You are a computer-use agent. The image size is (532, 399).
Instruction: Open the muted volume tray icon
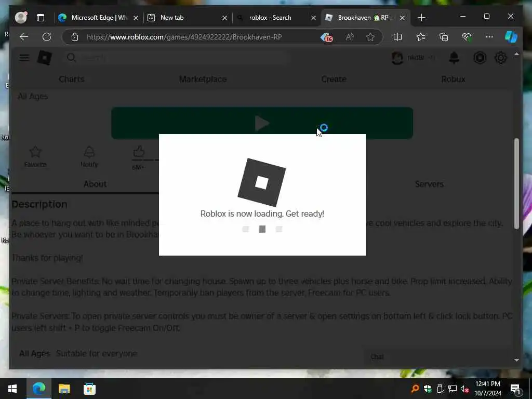[x=464, y=389]
